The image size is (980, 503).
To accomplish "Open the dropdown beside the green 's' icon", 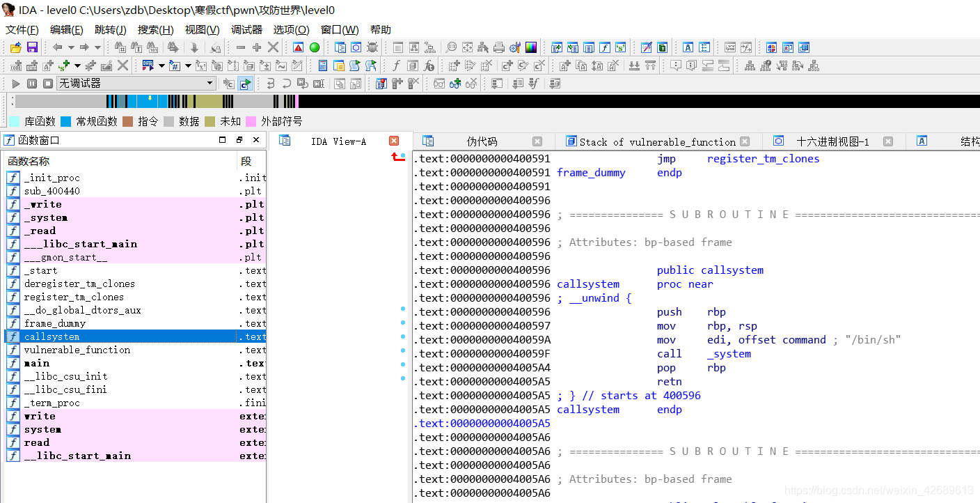I will (x=77, y=65).
